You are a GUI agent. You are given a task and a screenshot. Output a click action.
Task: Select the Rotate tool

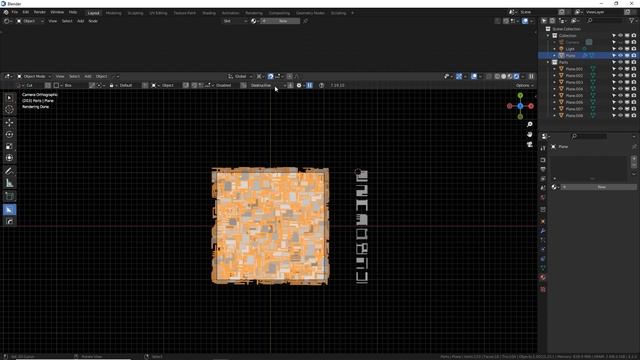(x=9, y=134)
